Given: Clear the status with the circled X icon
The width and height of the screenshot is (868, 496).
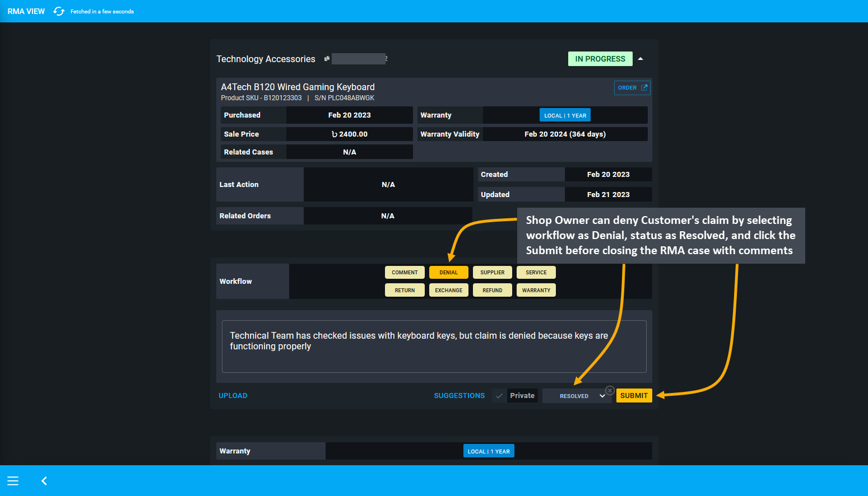Looking at the screenshot, I should pyautogui.click(x=610, y=390).
